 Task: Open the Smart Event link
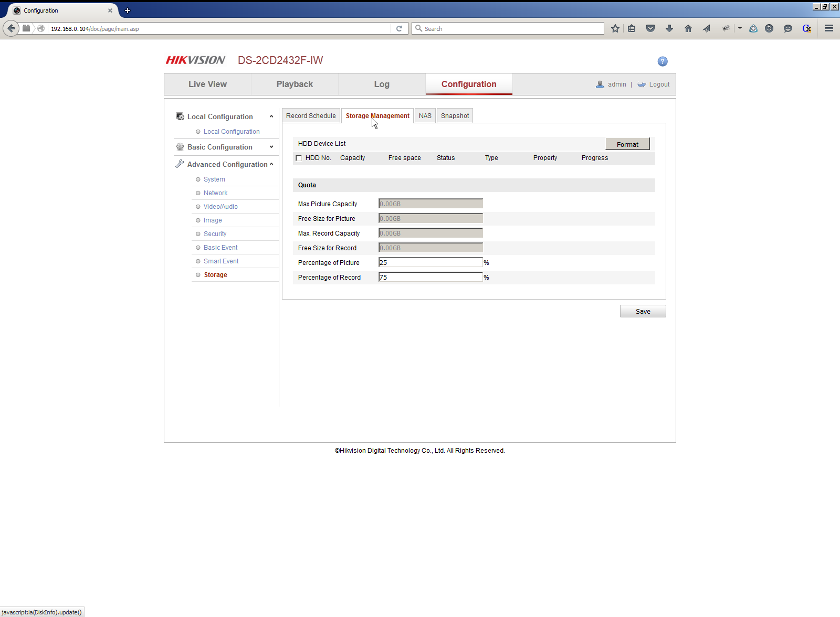pos(221,261)
